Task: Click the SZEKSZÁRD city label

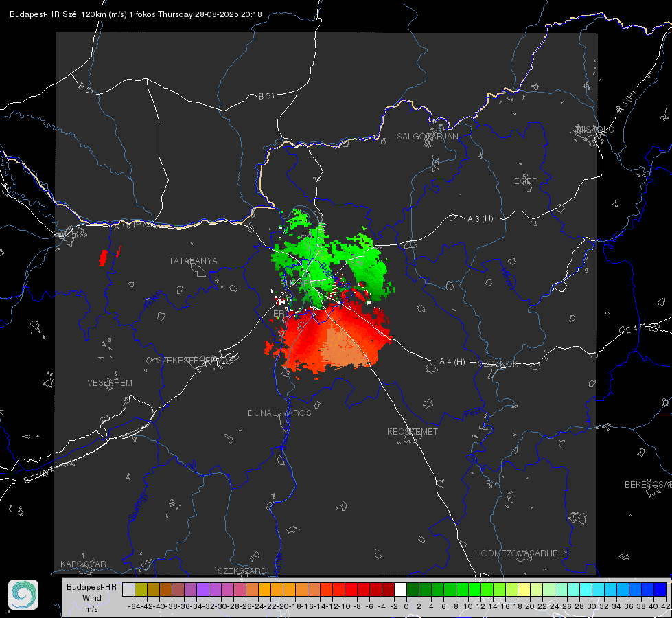Action: click(242, 571)
